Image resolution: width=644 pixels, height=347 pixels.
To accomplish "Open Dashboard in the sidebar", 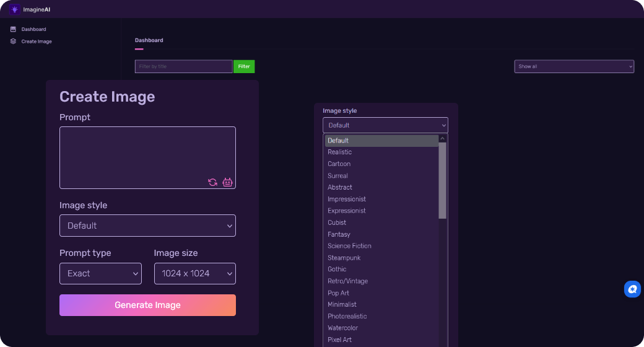I will [33, 29].
